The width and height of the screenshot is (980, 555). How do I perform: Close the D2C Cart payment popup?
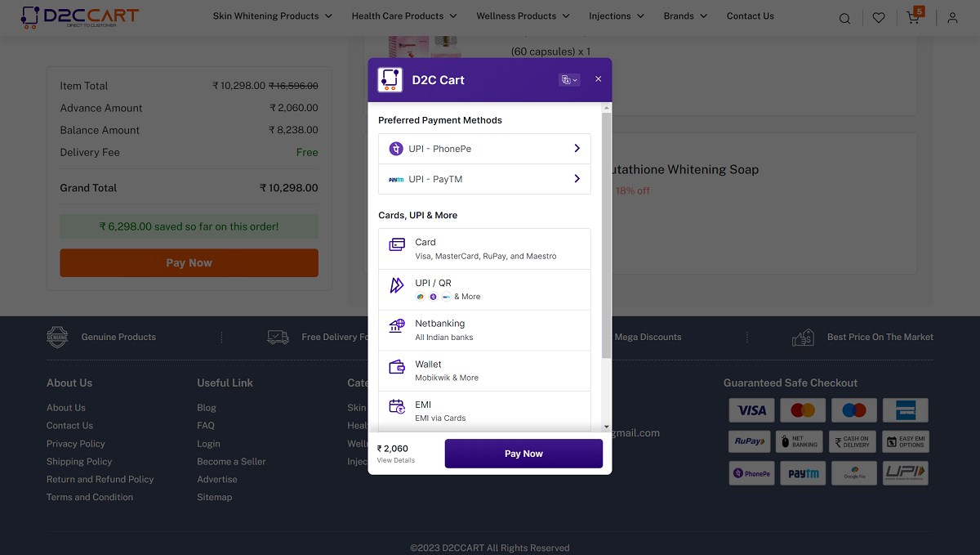tap(598, 79)
